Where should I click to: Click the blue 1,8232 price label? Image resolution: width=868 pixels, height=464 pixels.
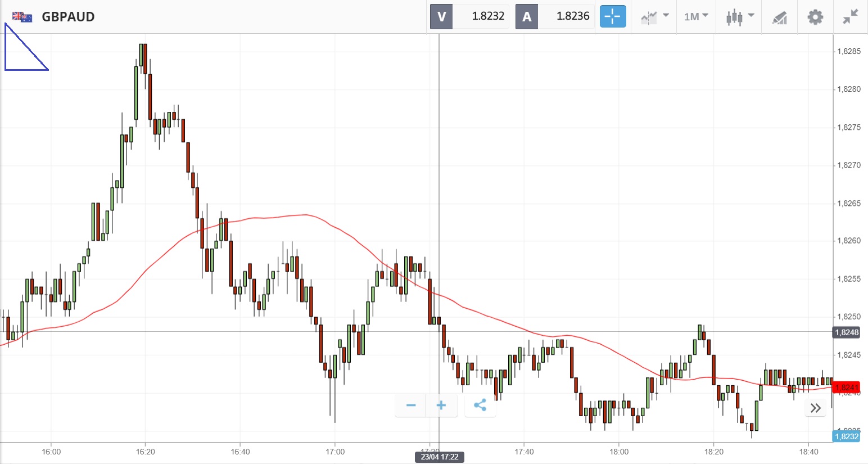[846, 436]
